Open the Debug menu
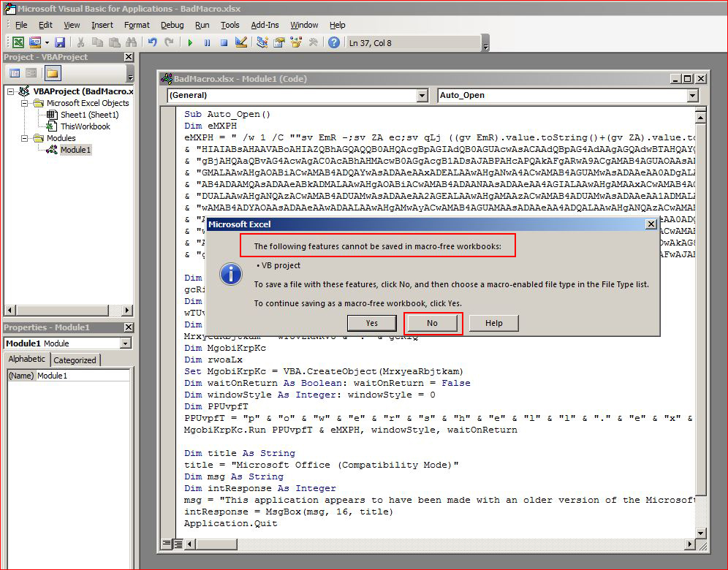 click(172, 25)
